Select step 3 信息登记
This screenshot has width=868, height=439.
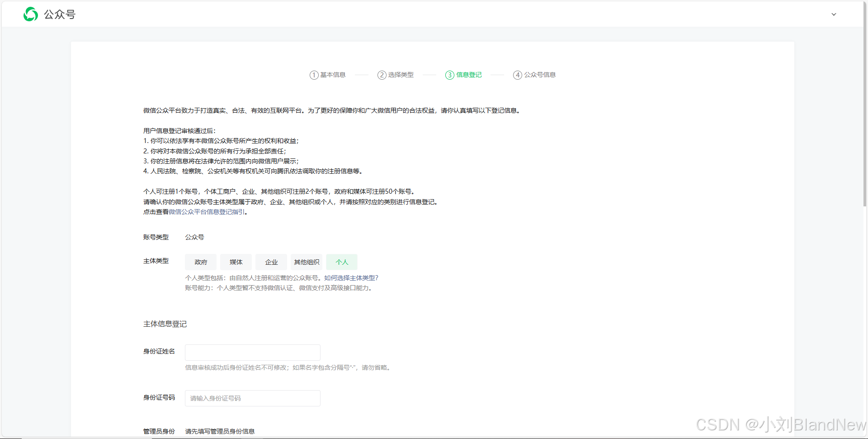pos(463,75)
